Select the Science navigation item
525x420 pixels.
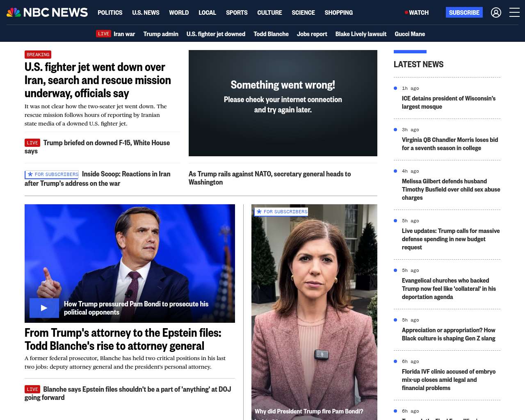(303, 13)
